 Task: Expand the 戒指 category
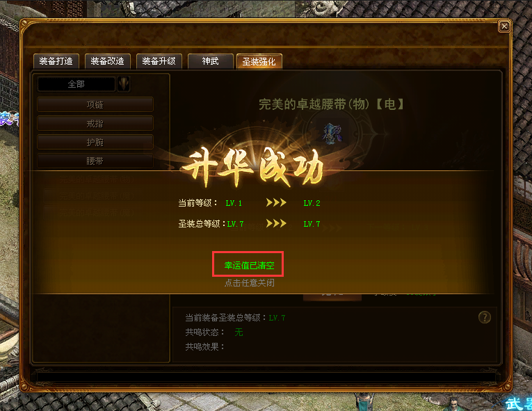tap(95, 124)
